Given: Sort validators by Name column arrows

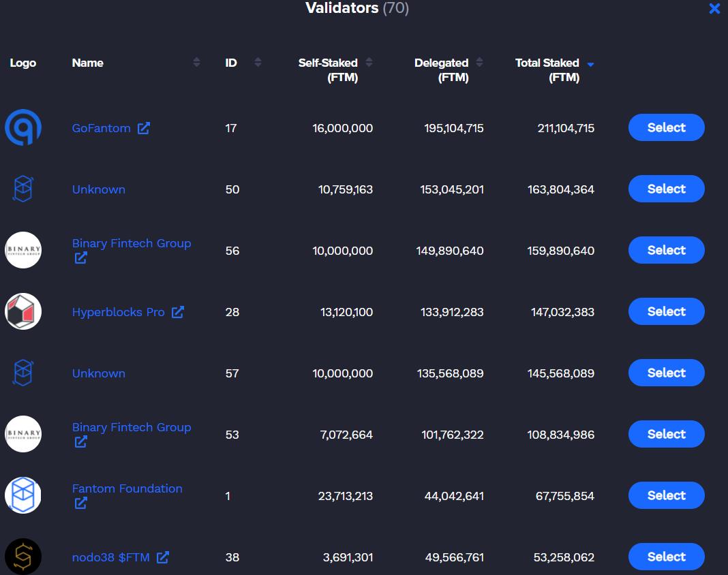Looking at the screenshot, I should (x=196, y=63).
